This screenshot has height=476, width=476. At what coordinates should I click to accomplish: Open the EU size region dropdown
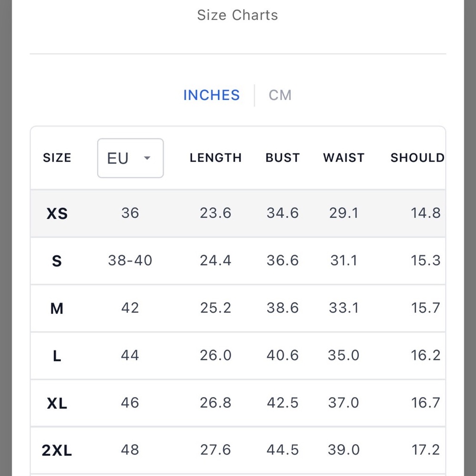[x=130, y=158]
